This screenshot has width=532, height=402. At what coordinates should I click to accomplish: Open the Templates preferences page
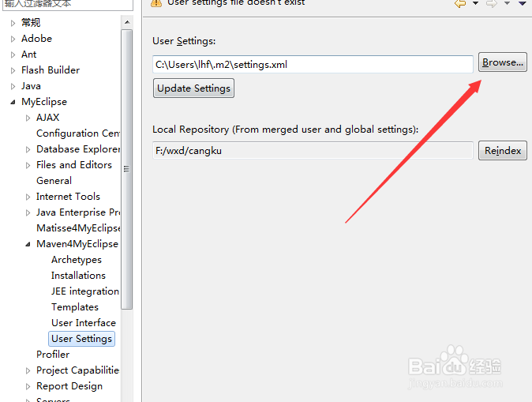coord(75,307)
